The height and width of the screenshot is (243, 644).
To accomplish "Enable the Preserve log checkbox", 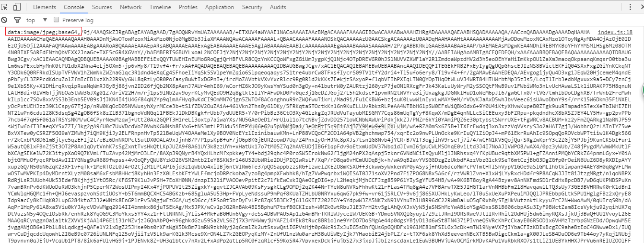I will (x=57, y=20).
